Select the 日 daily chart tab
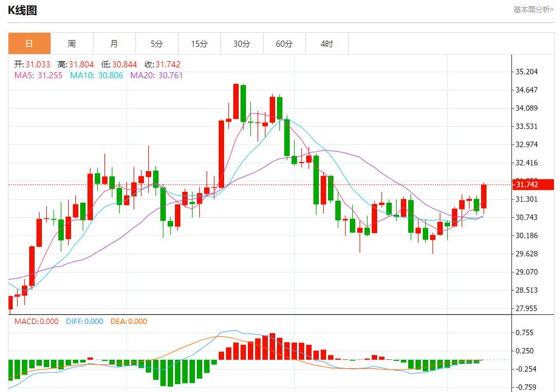This screenshot has width=560, height=392. [29, 44]
